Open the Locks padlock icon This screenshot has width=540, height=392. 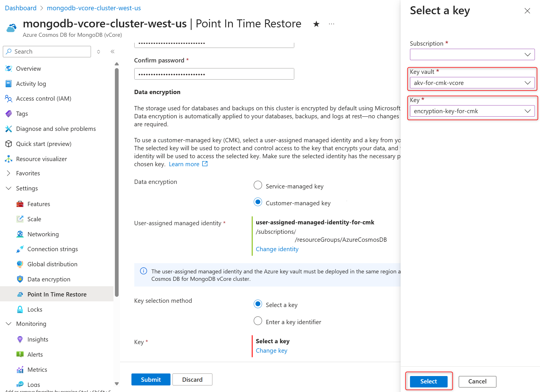point(20,309)
